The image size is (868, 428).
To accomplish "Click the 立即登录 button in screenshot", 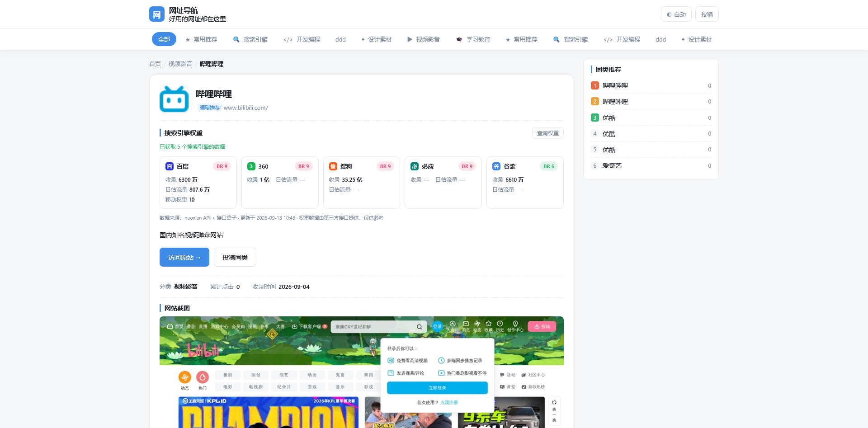I will [437, 388].
